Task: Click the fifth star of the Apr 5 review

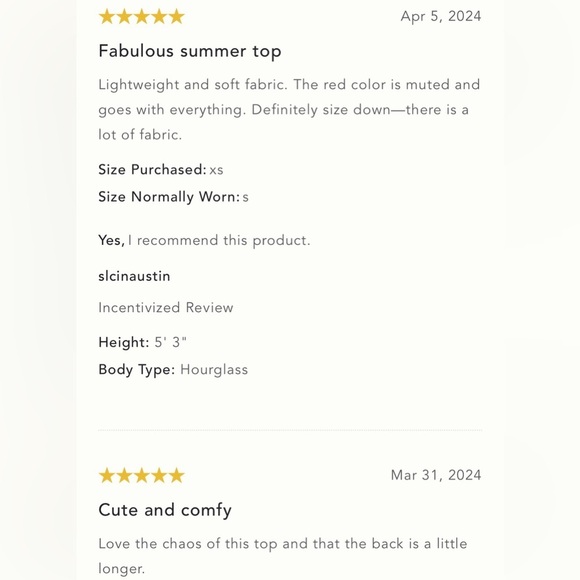Action: 176,17
